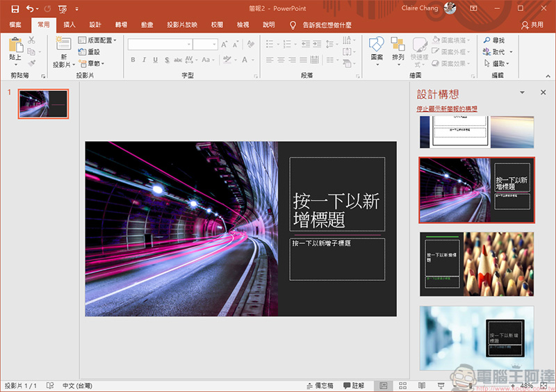Open the Arrange (排列) menu

click(x=398, y=51)
